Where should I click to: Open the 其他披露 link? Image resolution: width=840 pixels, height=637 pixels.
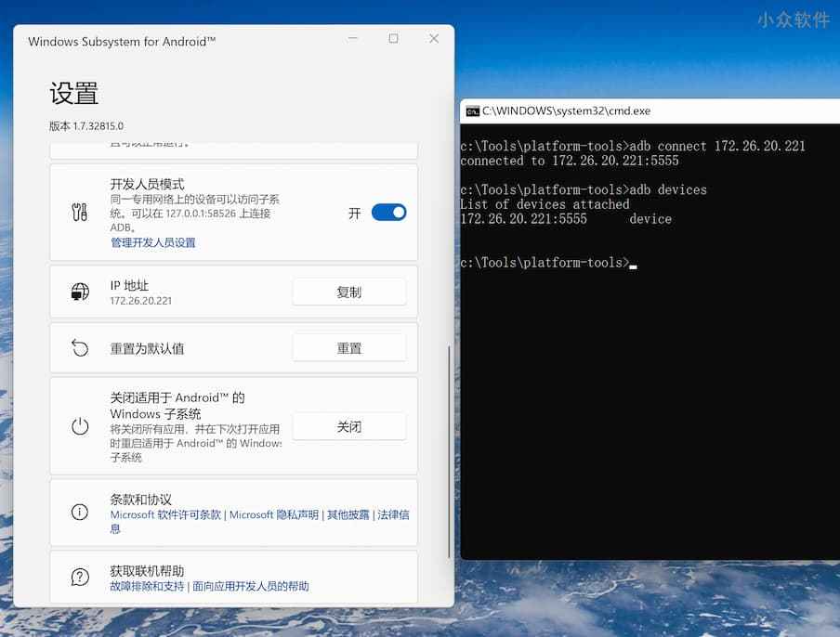pyautogui.click(x=348, y=514)
